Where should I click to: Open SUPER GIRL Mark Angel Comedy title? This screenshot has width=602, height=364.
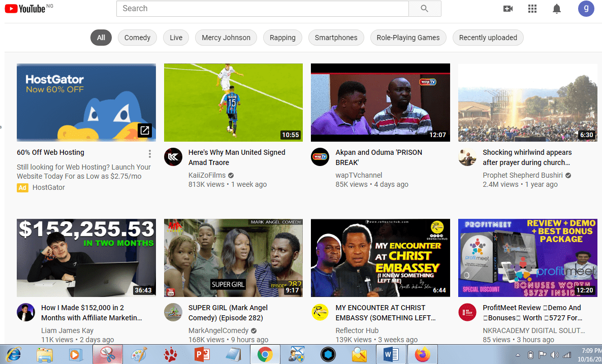(x=228, y=313)
